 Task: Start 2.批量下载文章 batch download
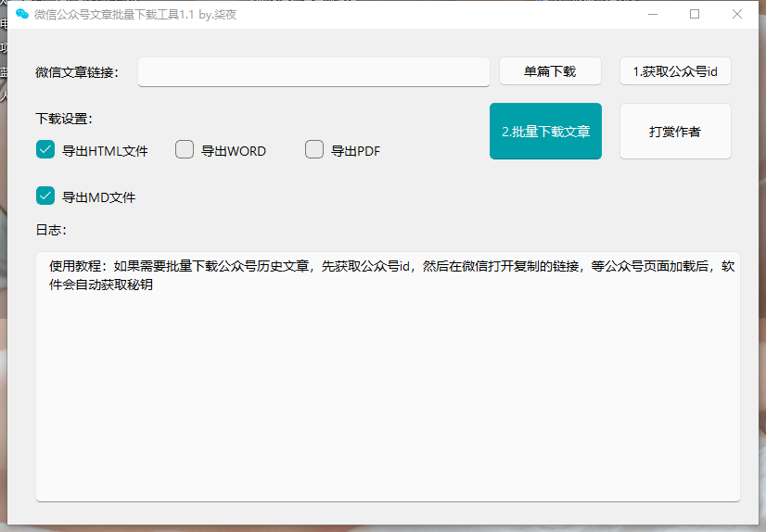point(545,132)
